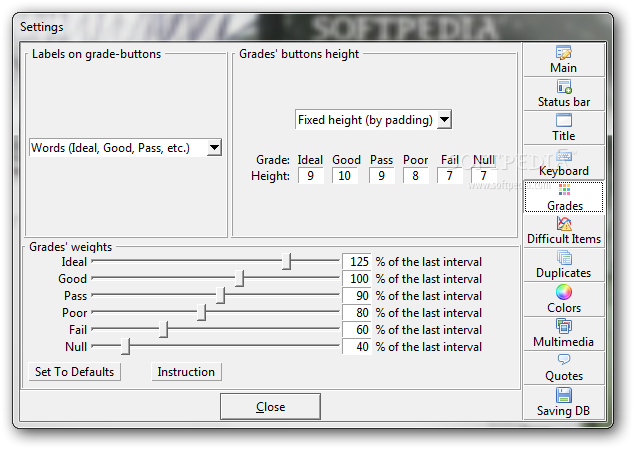Click the Pass weight slider thumb
The width and height of the screenshot is (634, 449).
(x=220, y=295)
